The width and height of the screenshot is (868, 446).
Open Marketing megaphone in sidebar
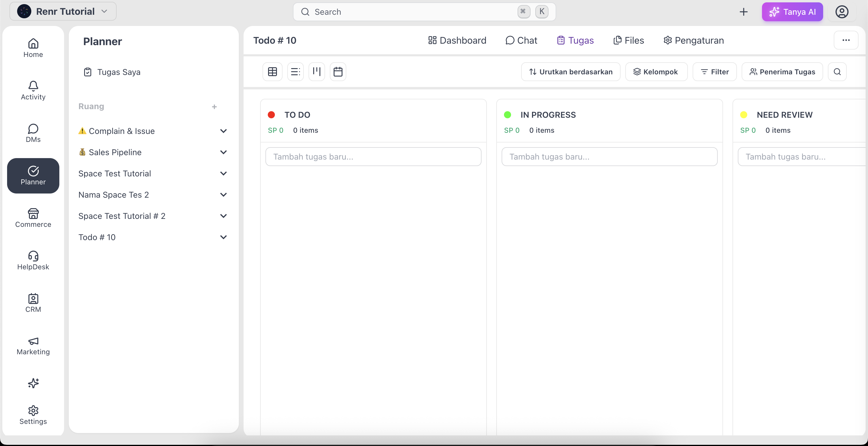pos(33,346)
